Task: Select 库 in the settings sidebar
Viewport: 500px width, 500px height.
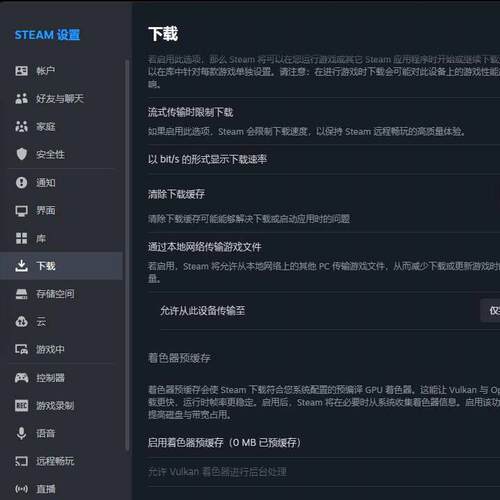Action: (62, 238)
